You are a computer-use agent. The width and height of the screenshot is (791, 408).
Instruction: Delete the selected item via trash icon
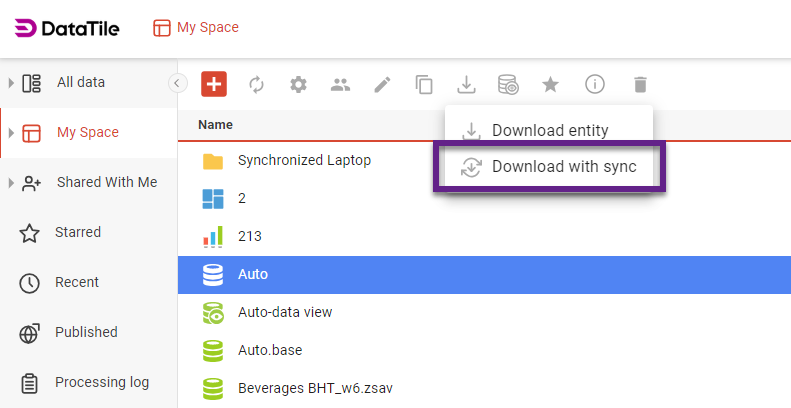(x=640, y=85)
